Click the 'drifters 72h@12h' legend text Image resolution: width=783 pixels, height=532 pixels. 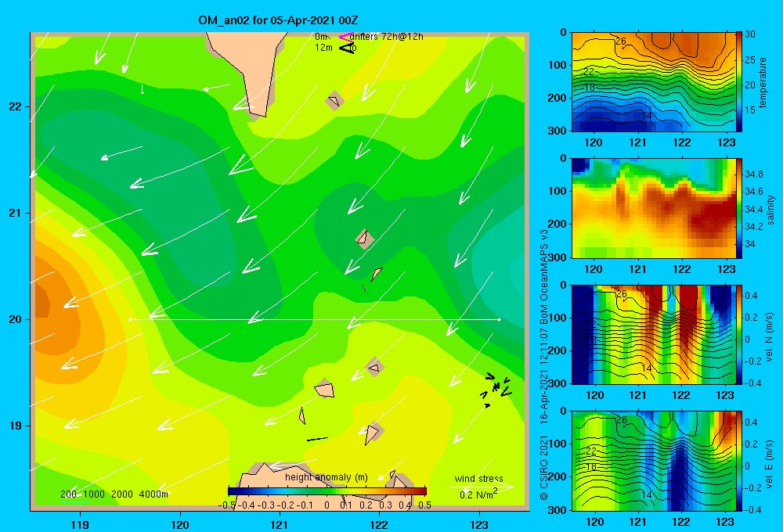pos(387,37)
